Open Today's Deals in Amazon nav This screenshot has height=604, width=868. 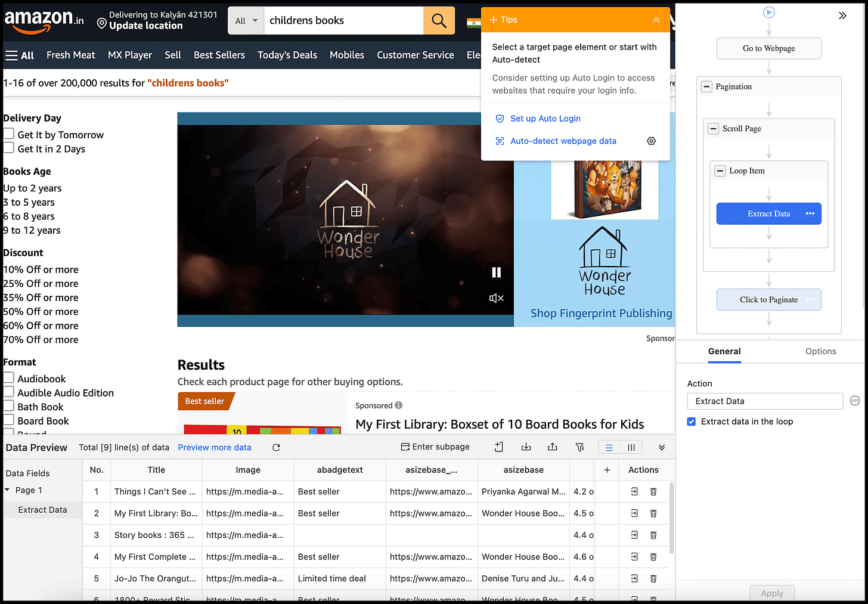tap(287, 55)
